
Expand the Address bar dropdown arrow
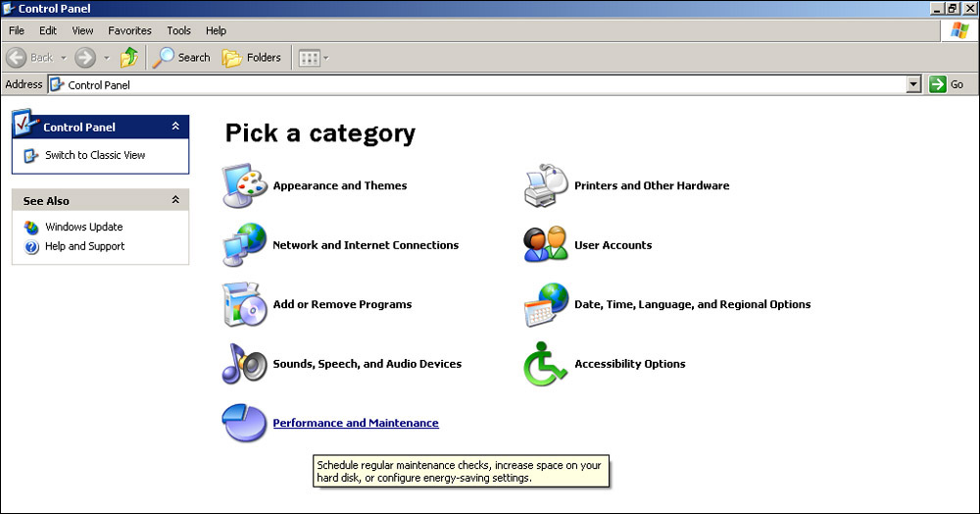point(913,84)
